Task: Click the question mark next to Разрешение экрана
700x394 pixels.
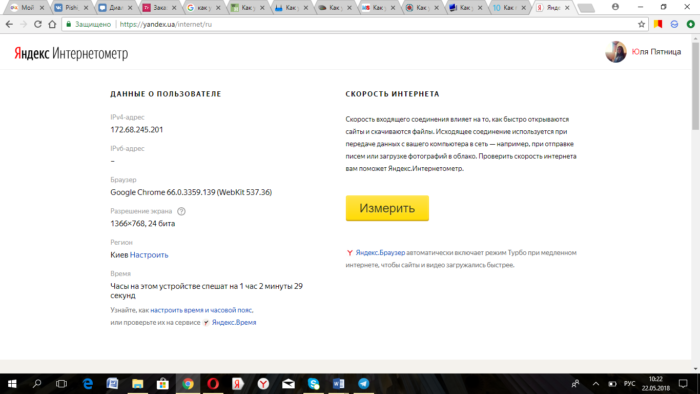Action: pos(181,211)
